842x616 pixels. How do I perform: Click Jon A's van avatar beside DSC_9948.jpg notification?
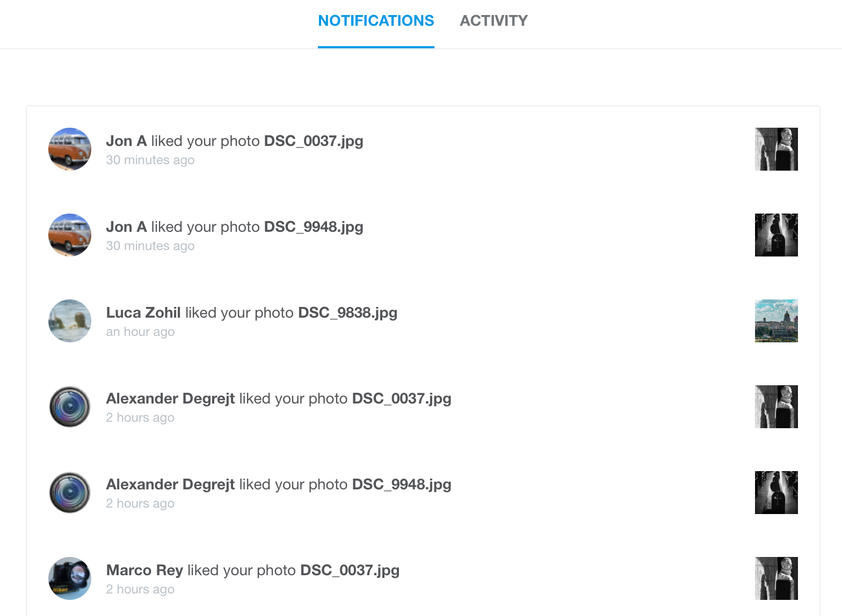pyautogui.click(x=70, y=235)
